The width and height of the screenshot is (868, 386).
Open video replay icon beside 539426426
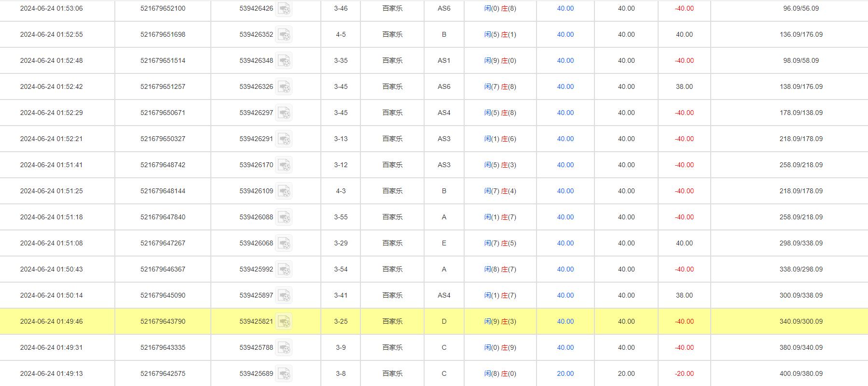click(x=284, y=9)
